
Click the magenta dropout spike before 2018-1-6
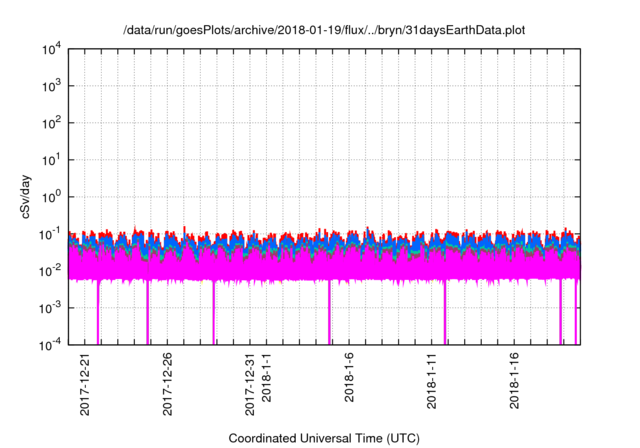click(329, 312)
